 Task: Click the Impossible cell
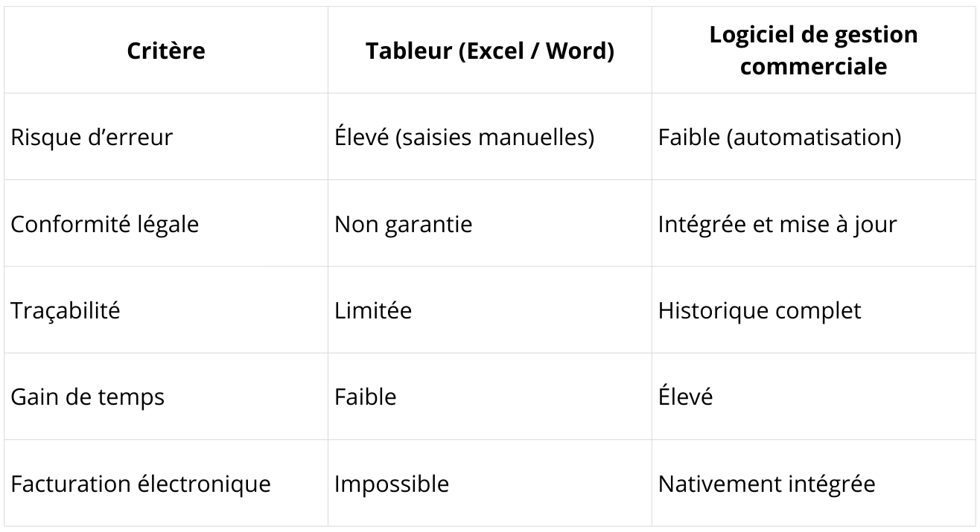coord(391,484)
